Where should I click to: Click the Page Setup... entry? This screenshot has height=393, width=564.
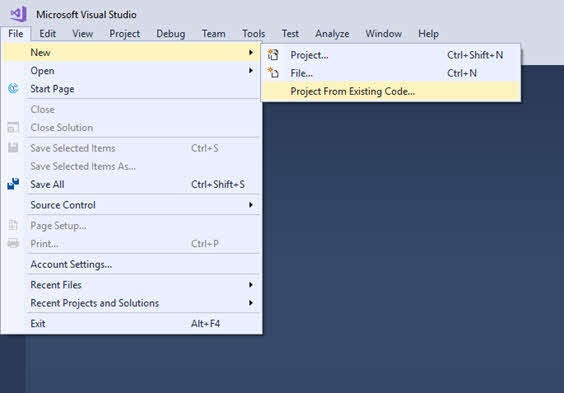(131, 225)
